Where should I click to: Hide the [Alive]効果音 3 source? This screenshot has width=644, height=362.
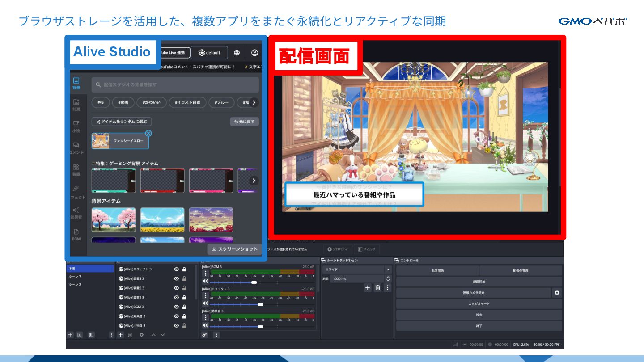click(x=177, y=316)
